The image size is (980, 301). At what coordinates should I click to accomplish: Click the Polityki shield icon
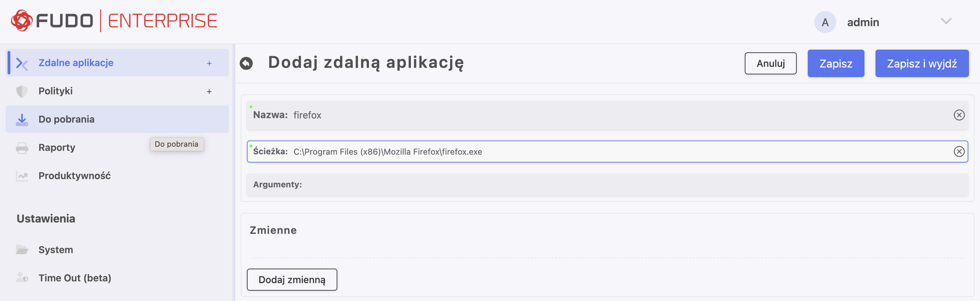(x=22, y=92)
